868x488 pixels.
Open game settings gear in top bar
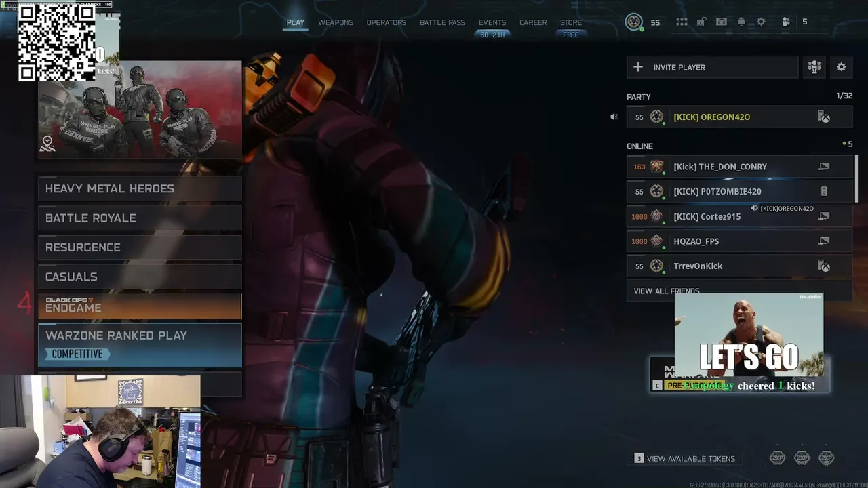pyautogui.click(x=762, y=22)
